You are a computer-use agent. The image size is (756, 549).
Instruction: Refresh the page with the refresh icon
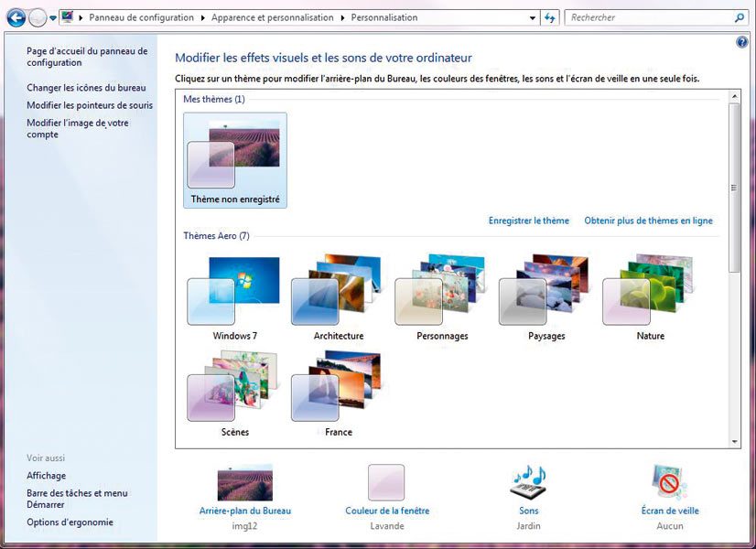coord(550,17)
